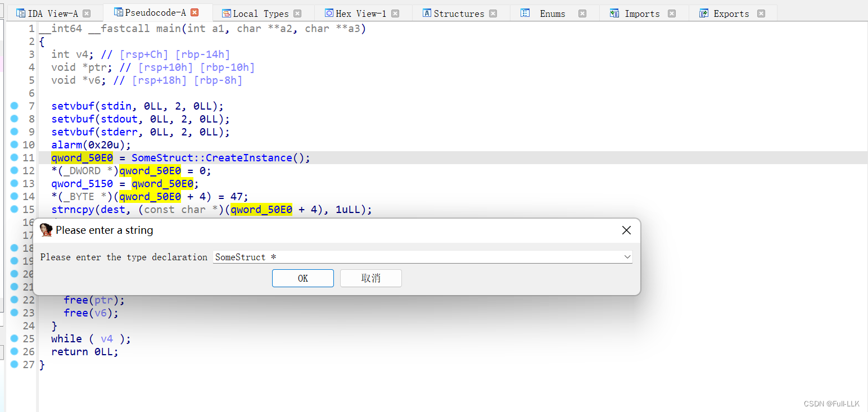Close the Hex View-1 tab
The height and width of the screenshot is (412, 868).
395,13
